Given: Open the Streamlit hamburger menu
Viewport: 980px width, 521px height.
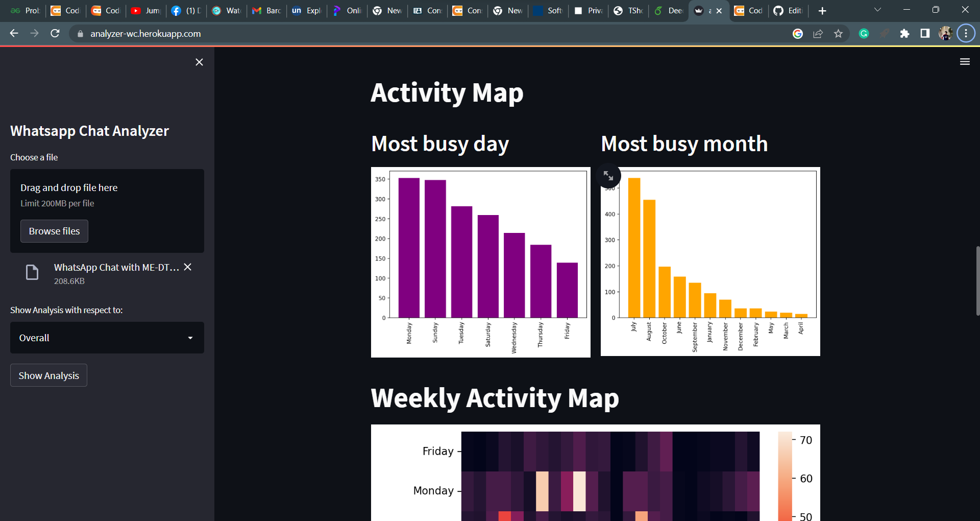Looking at the screenshot, I should (965, 62).
